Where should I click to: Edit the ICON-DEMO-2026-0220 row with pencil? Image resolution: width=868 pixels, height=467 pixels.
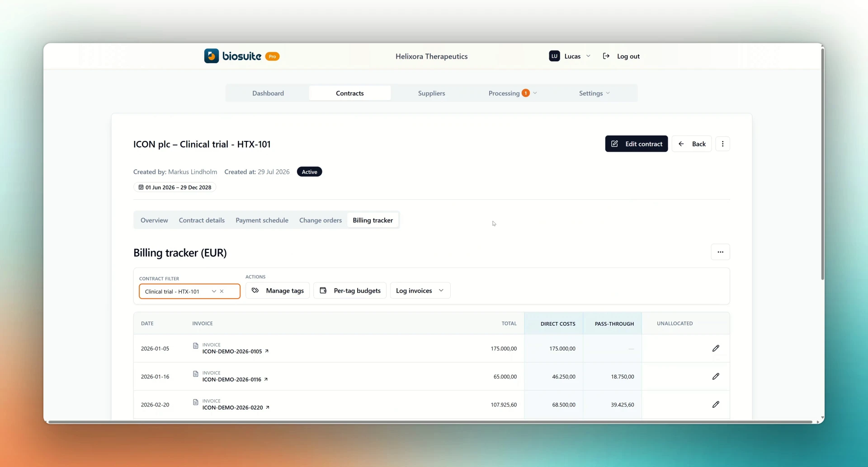tap(716, 404)
